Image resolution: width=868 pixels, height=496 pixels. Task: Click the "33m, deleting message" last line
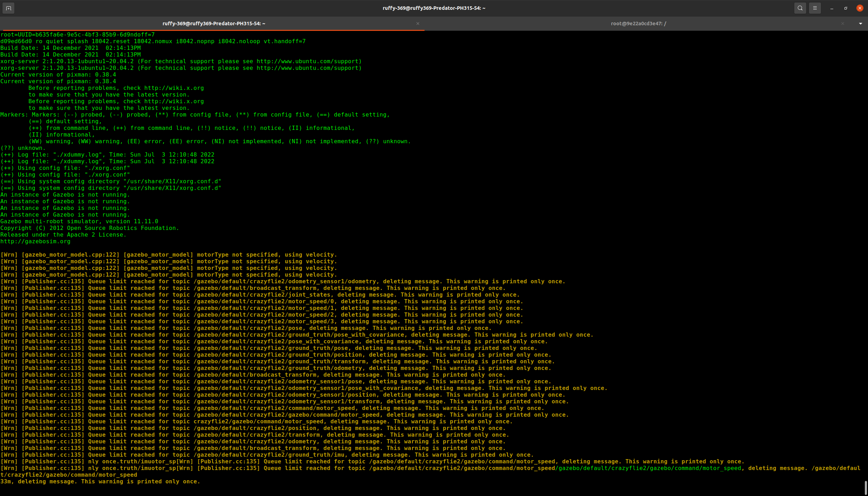pyautogui.click(x=100, y=482)
